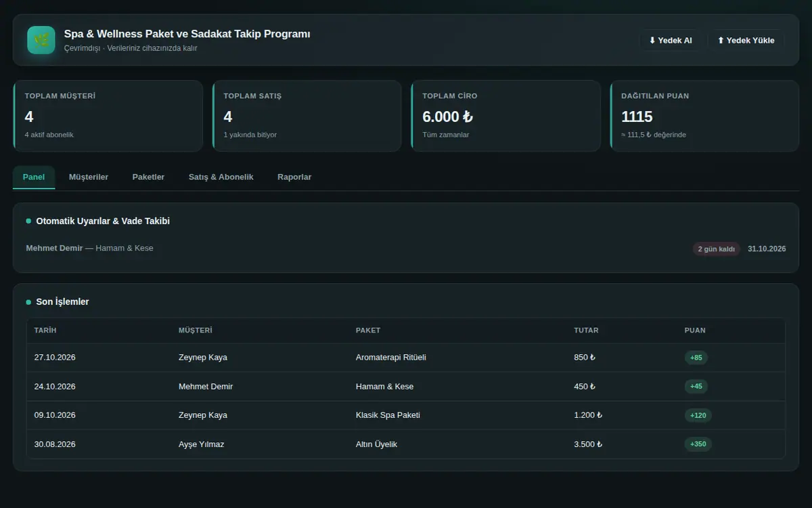Go to the Paketler tab
The image size is (812, 508).
(148, 177)
